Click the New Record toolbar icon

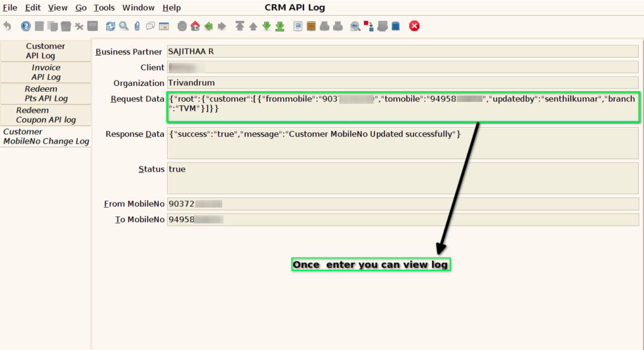(x=39, y=26)
